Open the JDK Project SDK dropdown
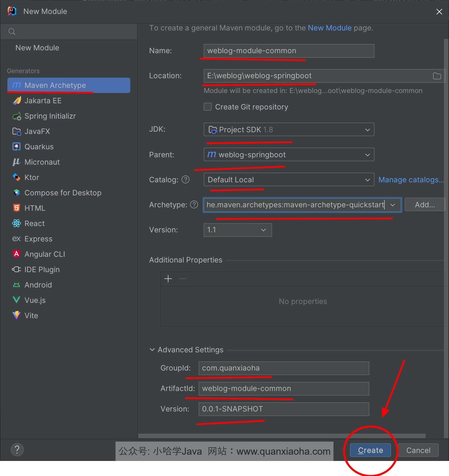Viewport: 449px width, 476px height. [x=289, y=130]
